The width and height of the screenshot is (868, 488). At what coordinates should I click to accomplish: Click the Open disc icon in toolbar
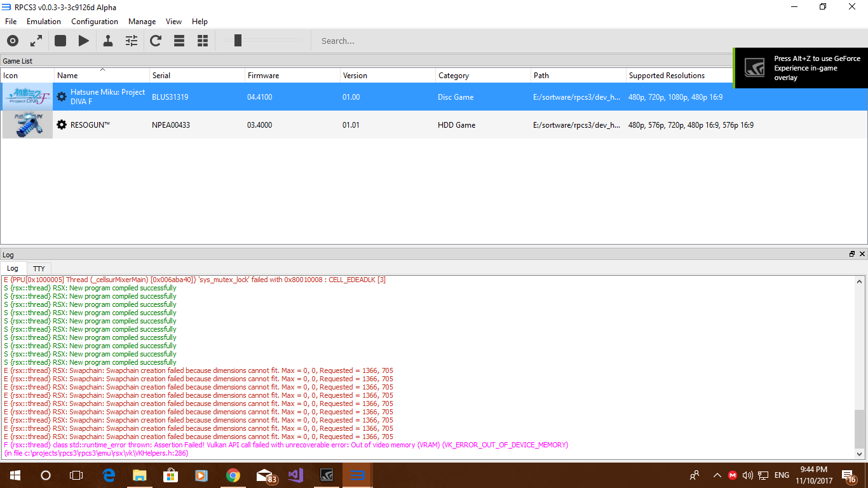[x=13, y=41]
